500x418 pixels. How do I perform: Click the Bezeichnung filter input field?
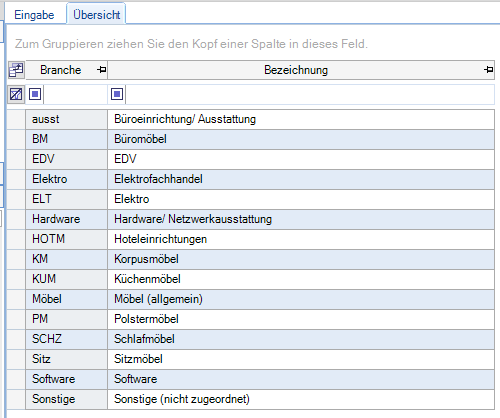[310, 94]
